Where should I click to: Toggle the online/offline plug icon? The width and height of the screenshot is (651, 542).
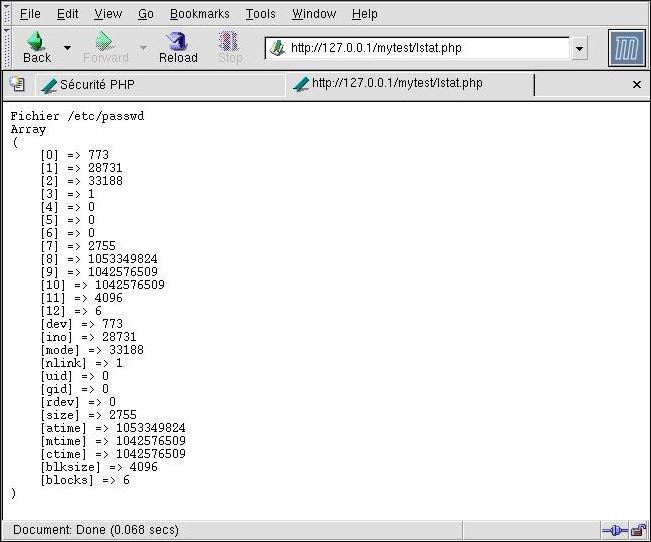(614, 530)
